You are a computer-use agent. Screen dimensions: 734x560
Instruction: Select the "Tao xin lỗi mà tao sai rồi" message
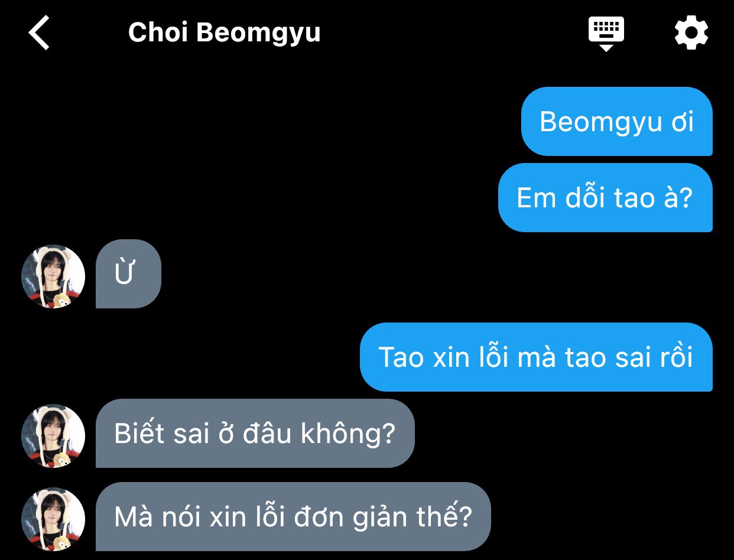point(536,357)
